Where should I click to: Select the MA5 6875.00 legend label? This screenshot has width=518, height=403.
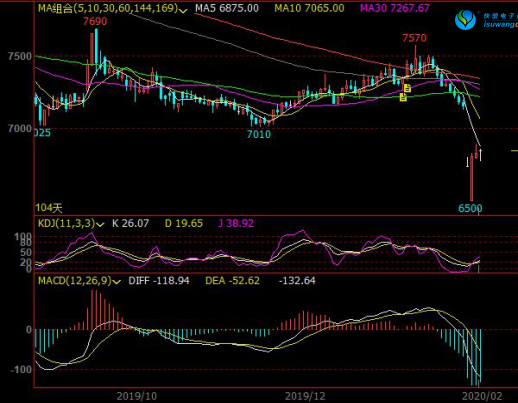pyautogui.click(x=227, y=8)
